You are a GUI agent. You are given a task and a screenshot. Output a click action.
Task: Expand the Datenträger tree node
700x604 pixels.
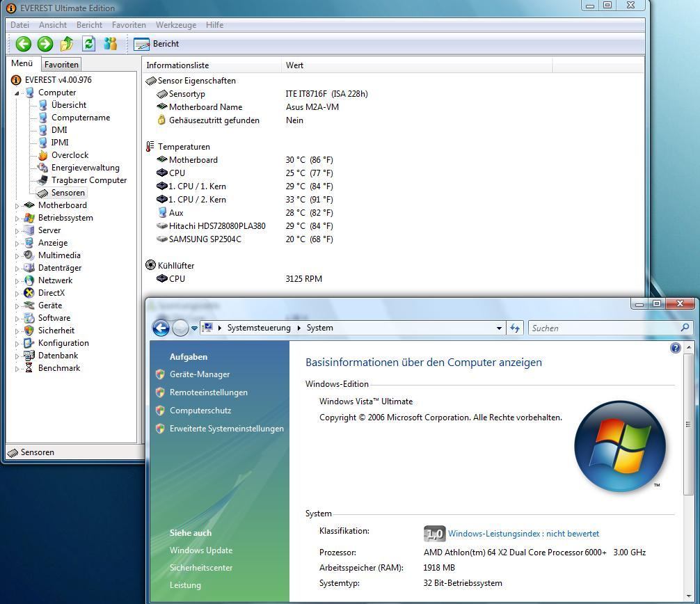[x=17, y=269]
